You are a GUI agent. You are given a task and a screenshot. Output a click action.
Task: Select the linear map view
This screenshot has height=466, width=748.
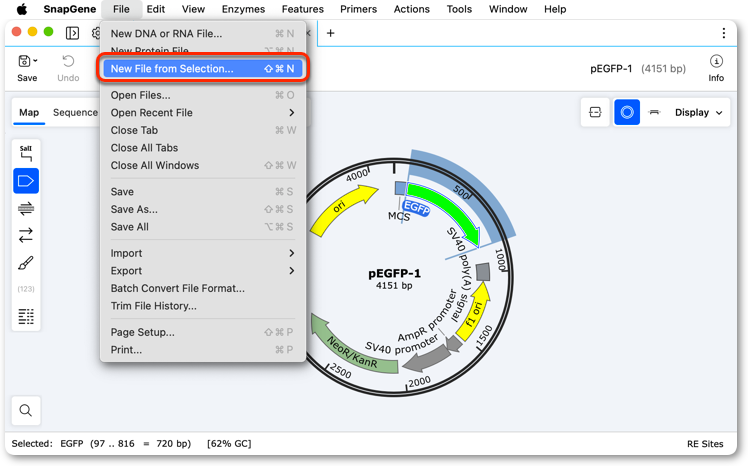[x=654, y=113]
